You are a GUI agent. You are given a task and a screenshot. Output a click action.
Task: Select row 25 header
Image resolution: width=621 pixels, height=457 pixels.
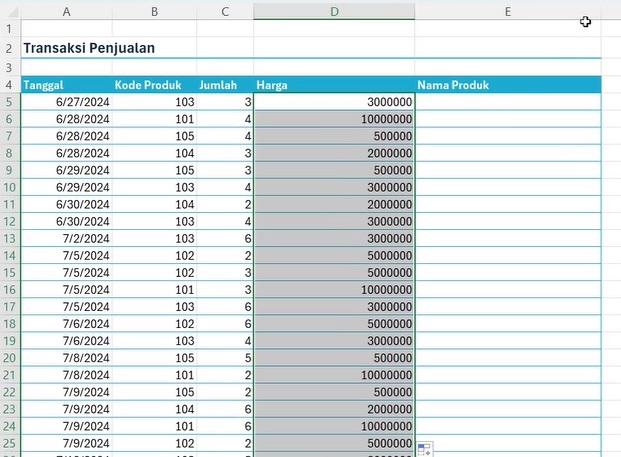(9, 443)
